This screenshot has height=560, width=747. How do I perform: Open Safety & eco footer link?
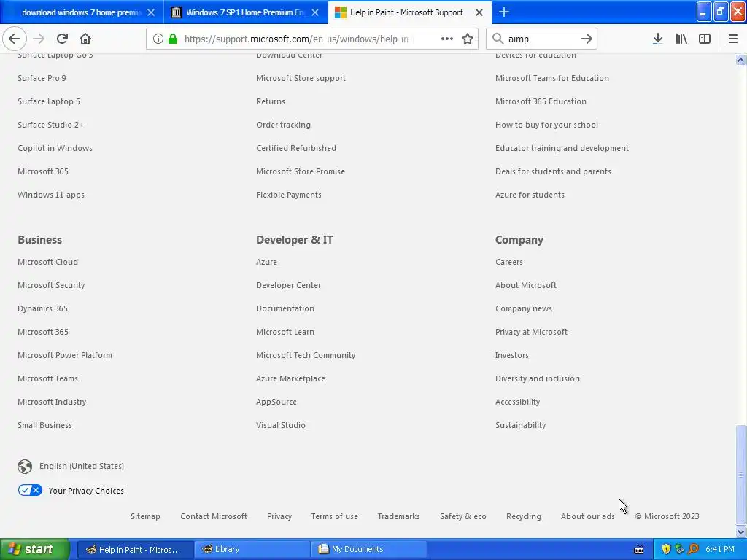[463, 516]
